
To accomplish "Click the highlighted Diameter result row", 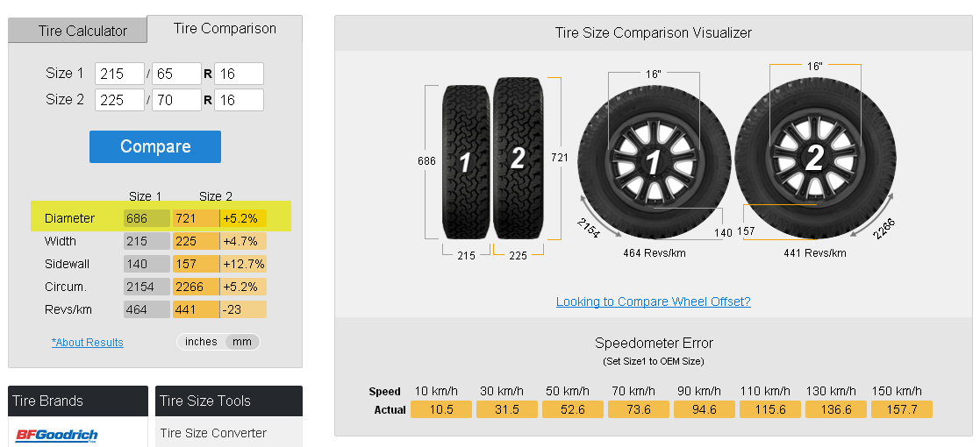I will click(161, 218).
